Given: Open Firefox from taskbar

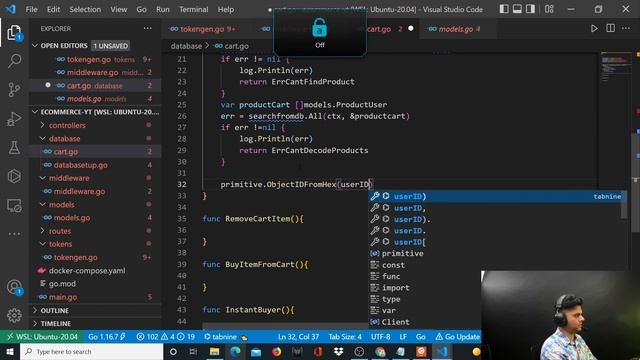Looking at the screenshot, I should coord(277,351).
